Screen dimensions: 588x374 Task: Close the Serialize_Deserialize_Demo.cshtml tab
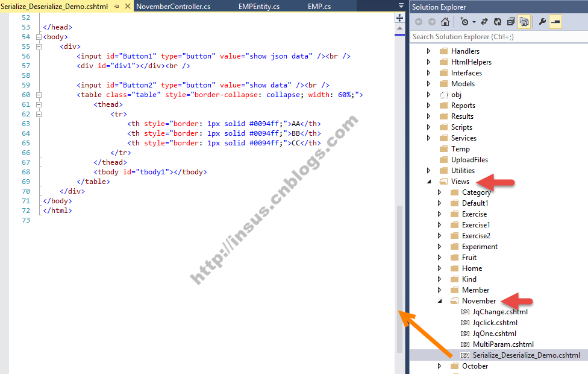pos(128,7)
